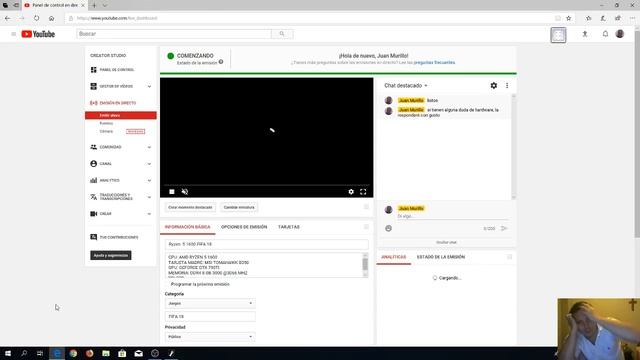Open the YouTube hamburger guide menu

(x=13, y=34)
